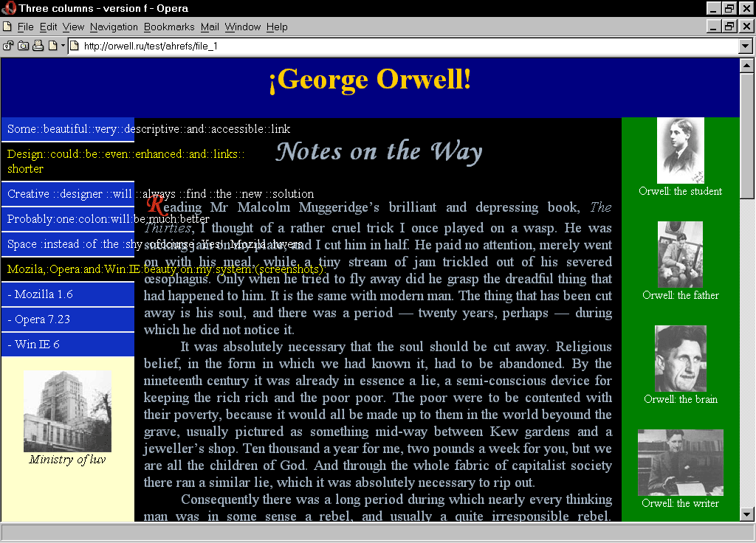Open the Edit menu

48,27
